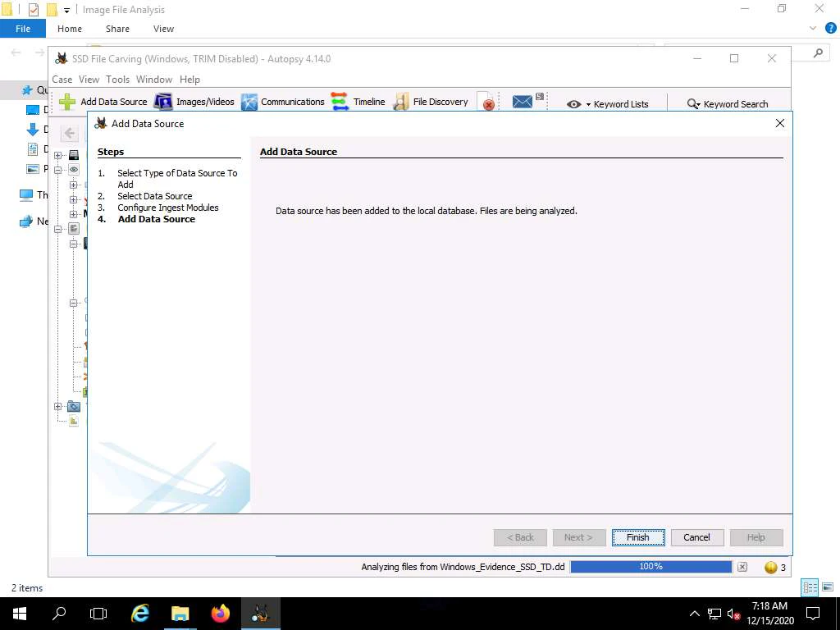
Task: Click the Finish button
Action: pyautogui.click(x=638, y=537)
